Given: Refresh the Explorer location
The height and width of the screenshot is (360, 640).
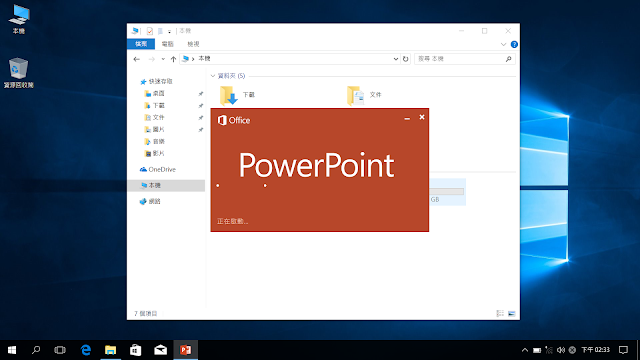Looking at the screenshot, I should (405, 59).
